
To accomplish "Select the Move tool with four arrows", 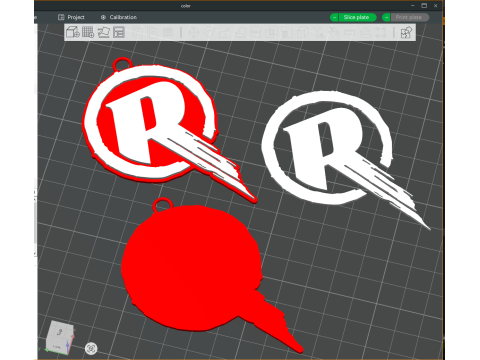I will (193, 32).
